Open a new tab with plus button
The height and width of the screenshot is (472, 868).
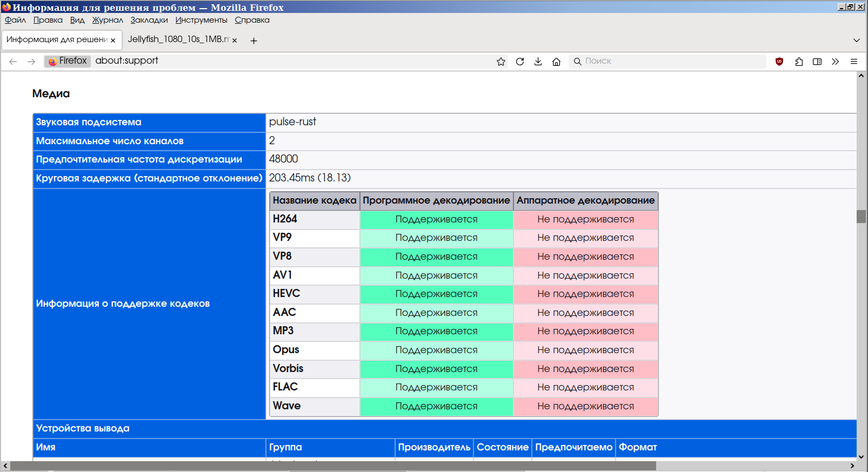(253, 41)
